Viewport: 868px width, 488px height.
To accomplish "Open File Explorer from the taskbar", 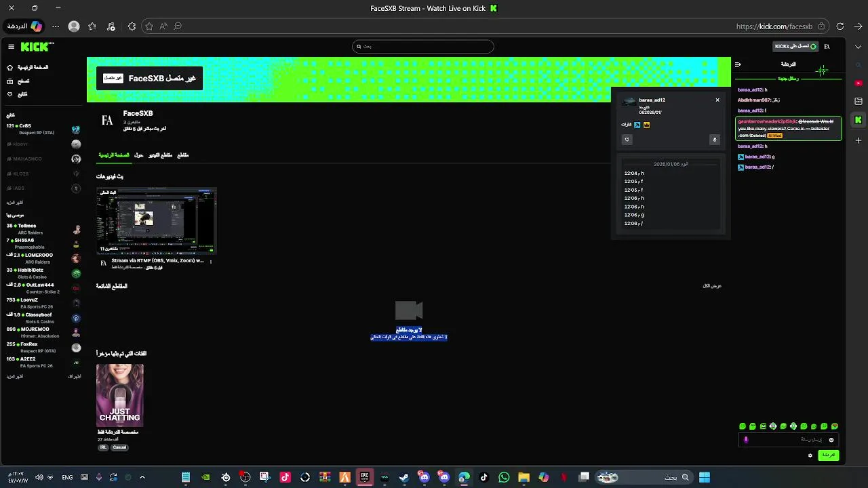I will pos(524,477).
